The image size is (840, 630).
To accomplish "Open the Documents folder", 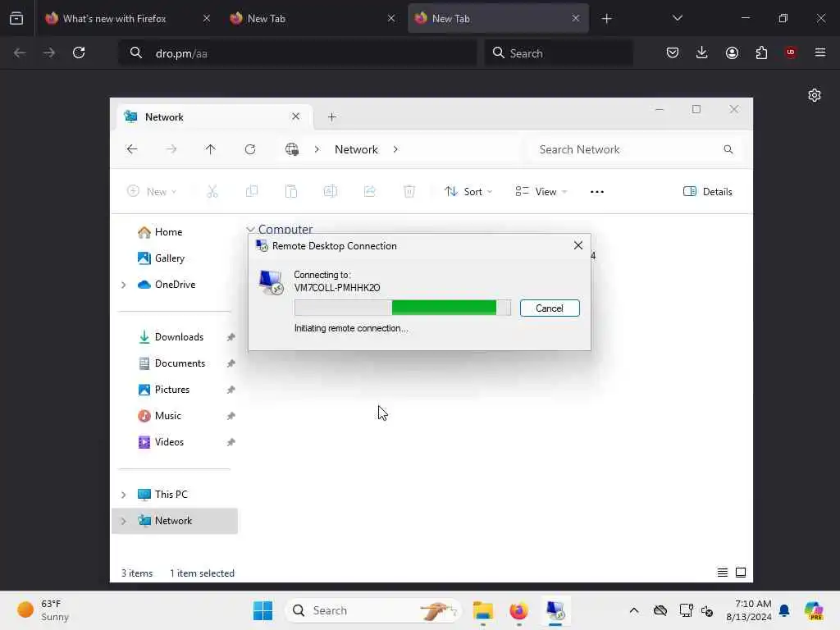I will click(x=180, y=363).
